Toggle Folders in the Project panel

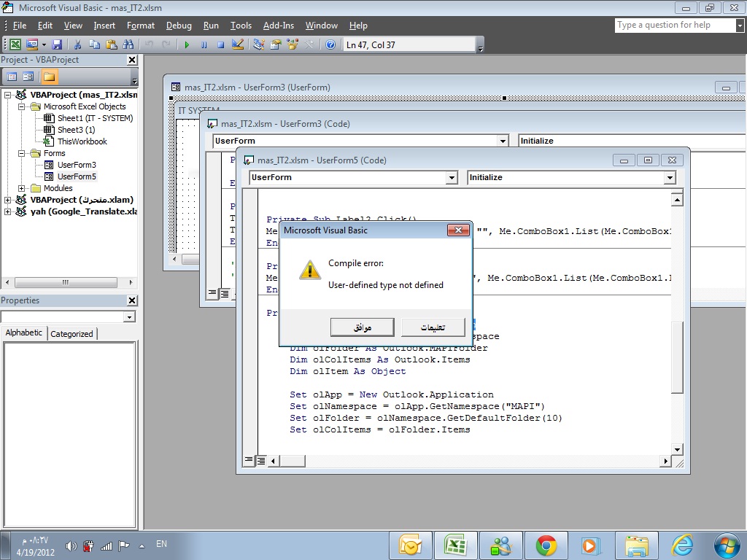tap(49, 77)
